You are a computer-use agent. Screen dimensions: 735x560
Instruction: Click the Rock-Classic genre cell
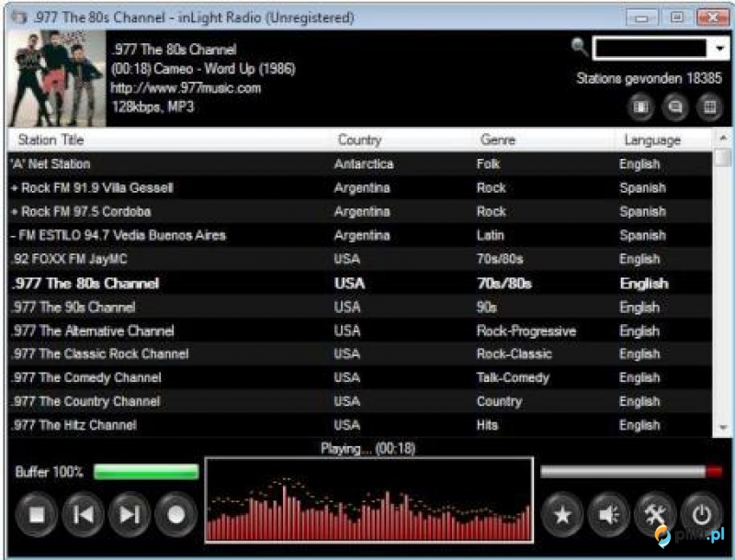coord(514,354)
